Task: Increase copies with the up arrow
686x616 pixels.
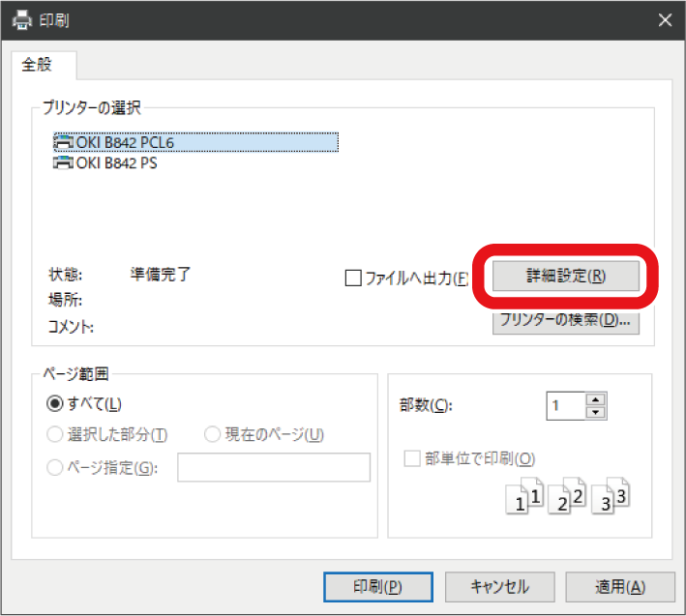Action: pyautogui.click(x=596, y=398)
